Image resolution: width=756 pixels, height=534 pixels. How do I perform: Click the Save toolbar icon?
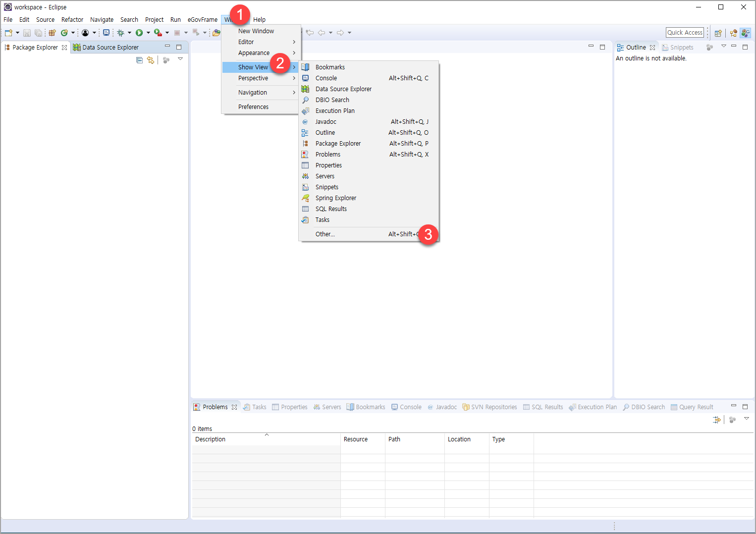pos(27,33)
